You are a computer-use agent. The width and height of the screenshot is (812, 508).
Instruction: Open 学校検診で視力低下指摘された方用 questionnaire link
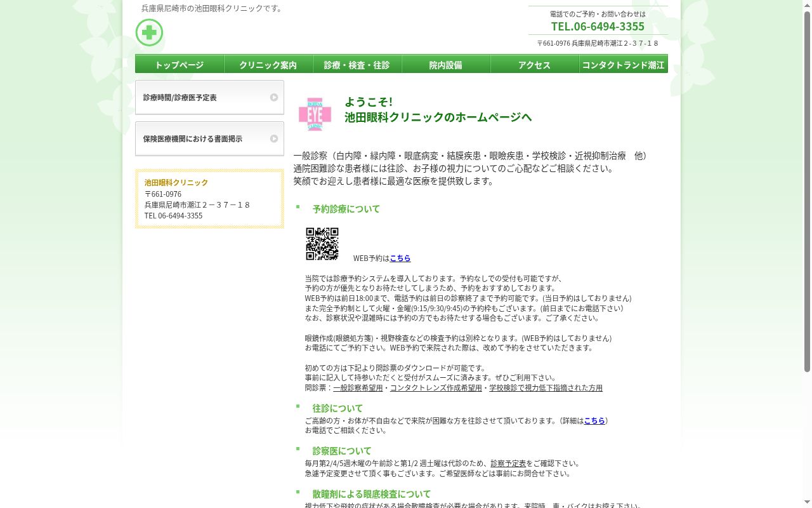click(x=546, y=388)
